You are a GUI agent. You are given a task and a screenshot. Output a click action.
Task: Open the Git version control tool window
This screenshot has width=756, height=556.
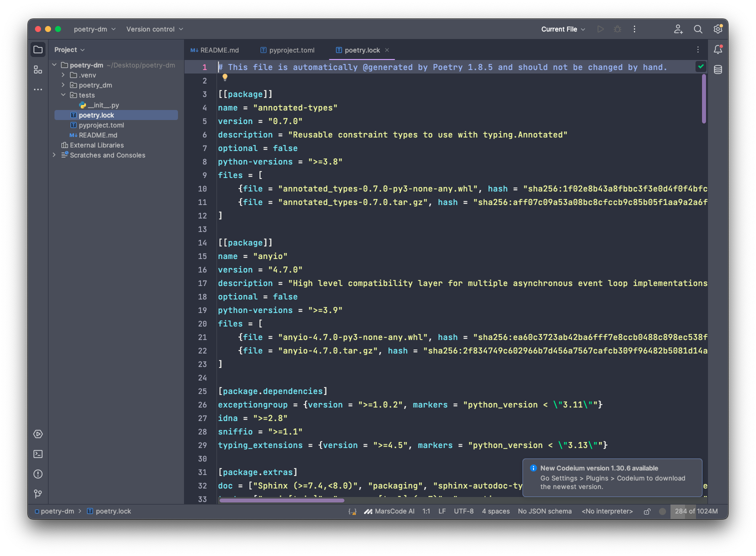[38, 494]
